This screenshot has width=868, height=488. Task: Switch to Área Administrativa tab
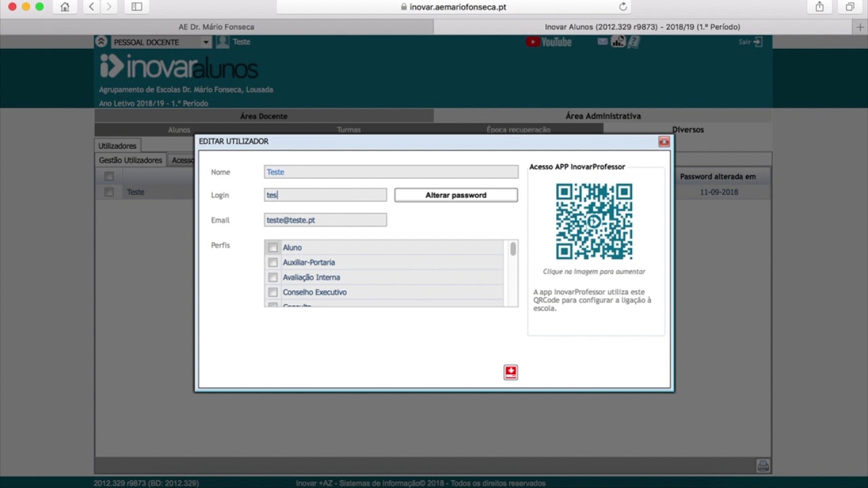pos(603,116)
